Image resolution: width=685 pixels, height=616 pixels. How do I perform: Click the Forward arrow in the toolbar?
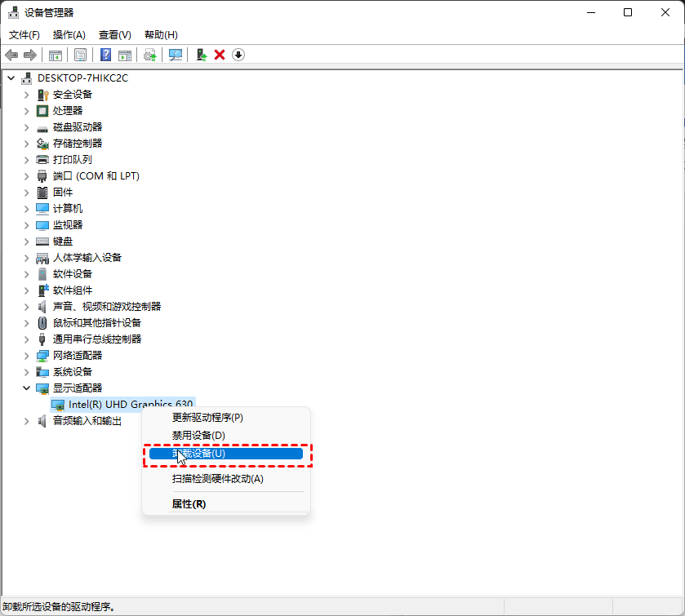point(30,55)
